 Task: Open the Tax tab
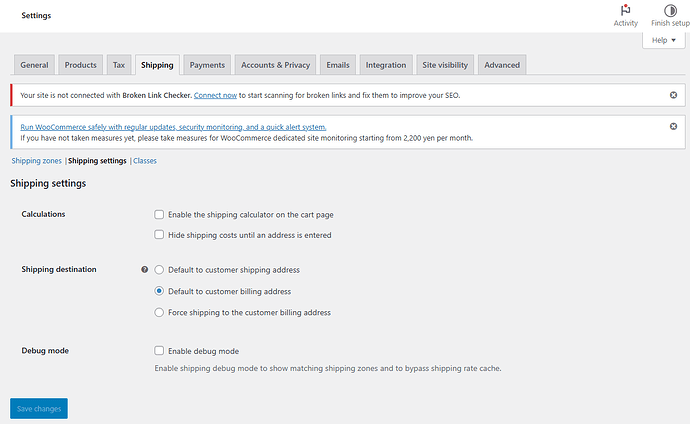(119, 65)
